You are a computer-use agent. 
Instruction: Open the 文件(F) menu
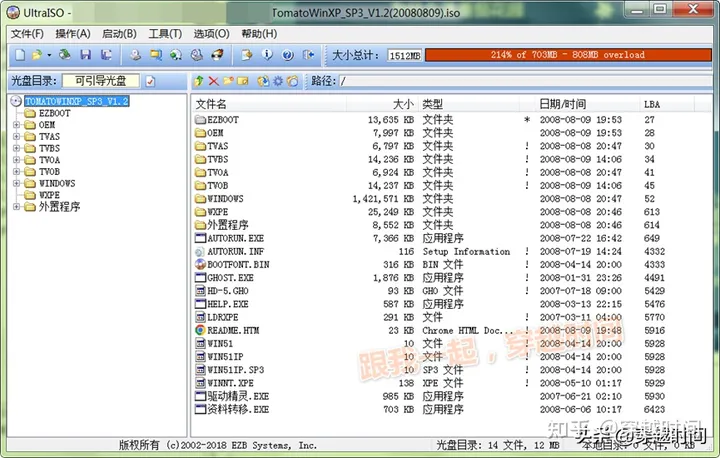point(27,34)
